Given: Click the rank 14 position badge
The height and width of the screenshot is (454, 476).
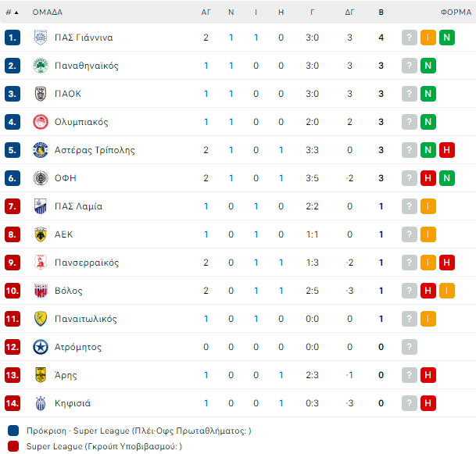Looking at the screenshot, I should (13, 403).
